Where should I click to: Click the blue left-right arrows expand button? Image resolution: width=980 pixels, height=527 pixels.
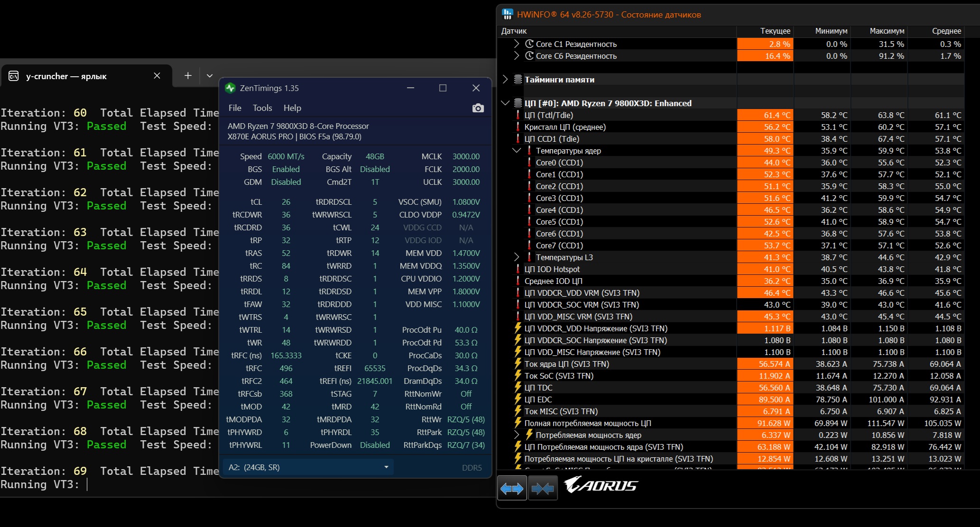[x=512, y=489]
